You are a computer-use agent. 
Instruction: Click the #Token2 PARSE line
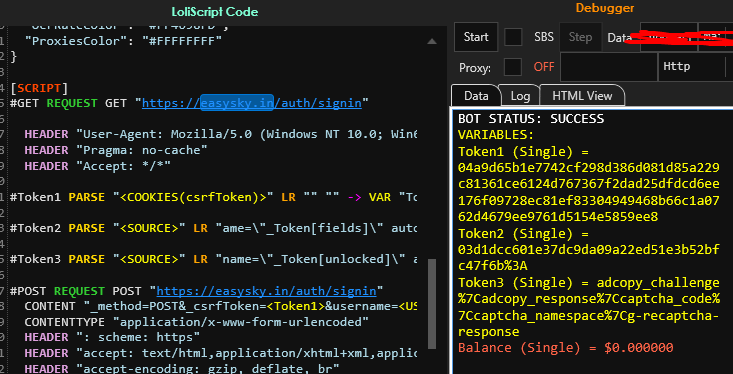click(x=214, y=228)
